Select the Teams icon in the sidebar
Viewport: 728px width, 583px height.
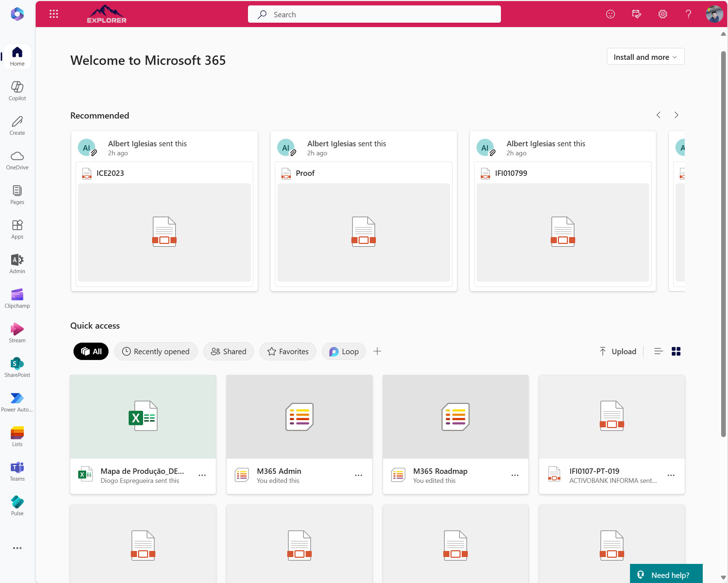(x=17, y=470)
